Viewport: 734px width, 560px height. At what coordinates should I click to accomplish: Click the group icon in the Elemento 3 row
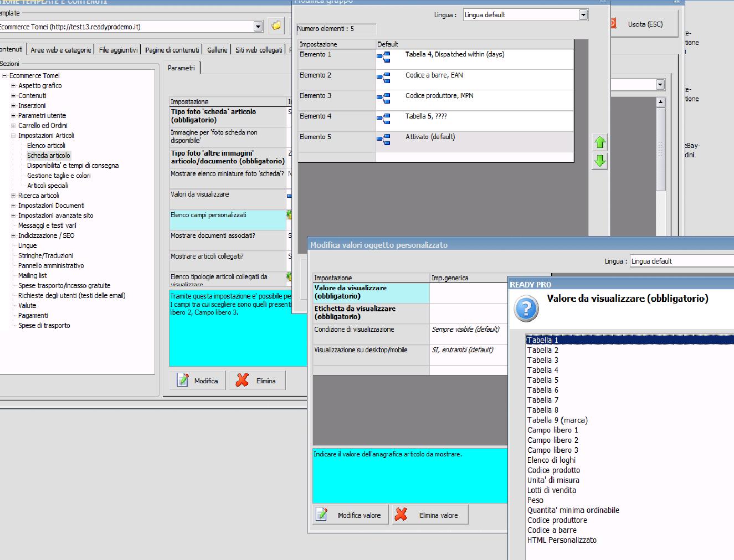point(383,98)
